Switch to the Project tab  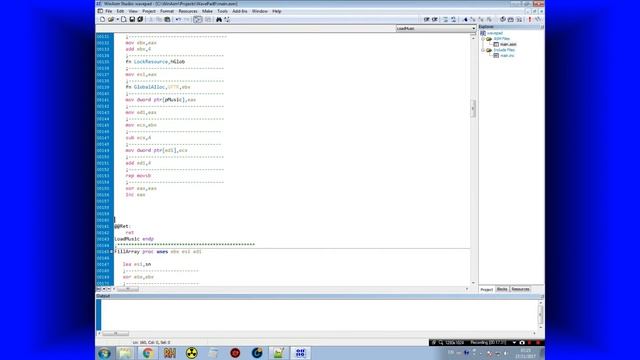click(x=487, y=289)
